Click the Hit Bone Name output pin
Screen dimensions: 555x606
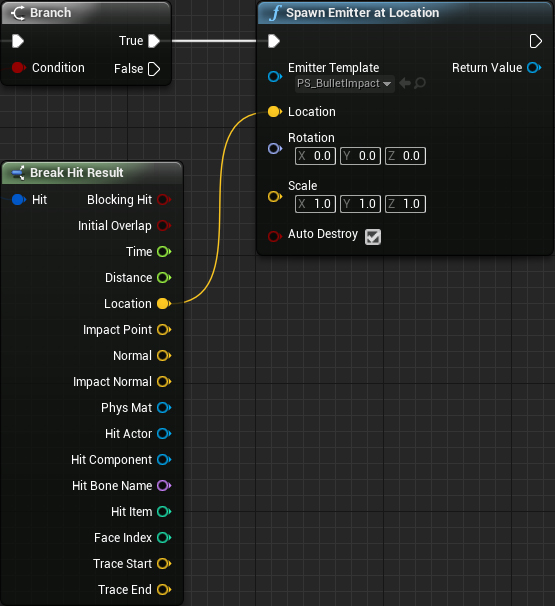coord(164,486)
